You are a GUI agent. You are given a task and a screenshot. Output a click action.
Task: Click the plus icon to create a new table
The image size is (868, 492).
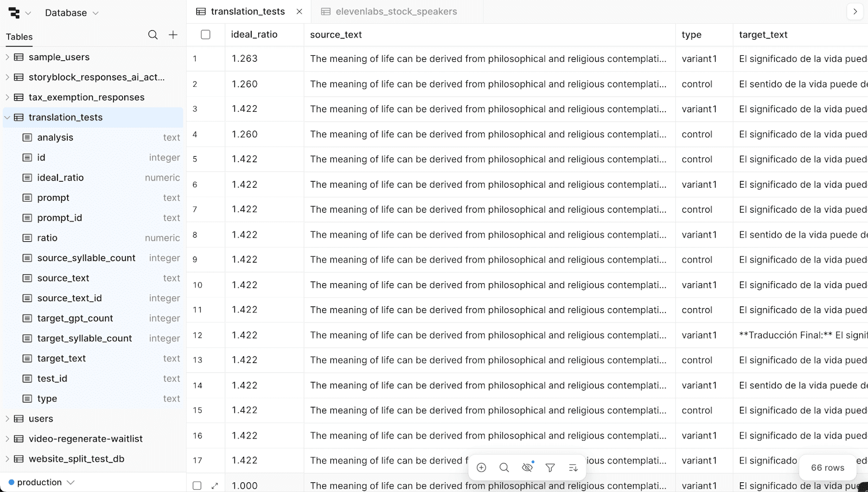(x=173, y=35)
